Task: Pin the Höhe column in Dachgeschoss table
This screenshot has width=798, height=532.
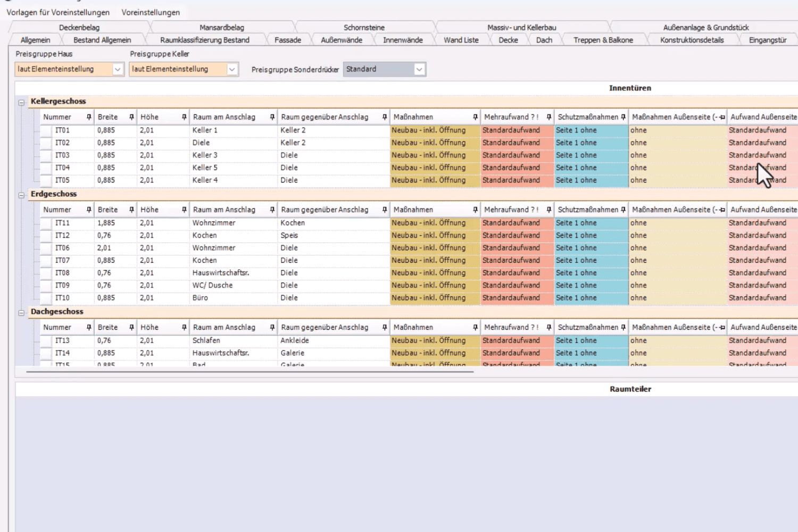Action: [184, 327]
